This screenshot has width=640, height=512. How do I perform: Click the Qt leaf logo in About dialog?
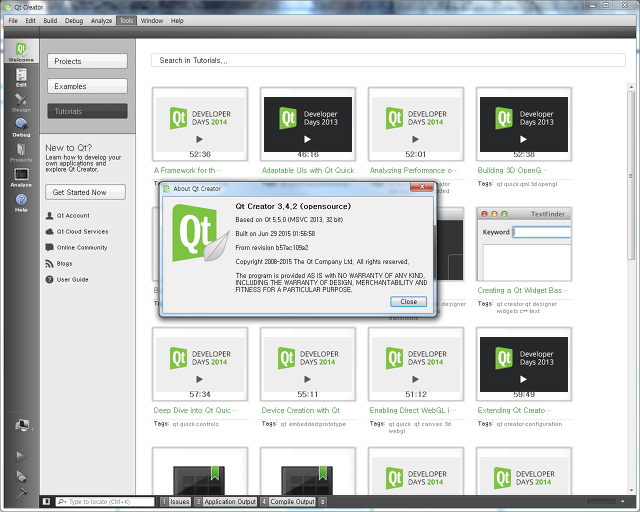point(200,233)
